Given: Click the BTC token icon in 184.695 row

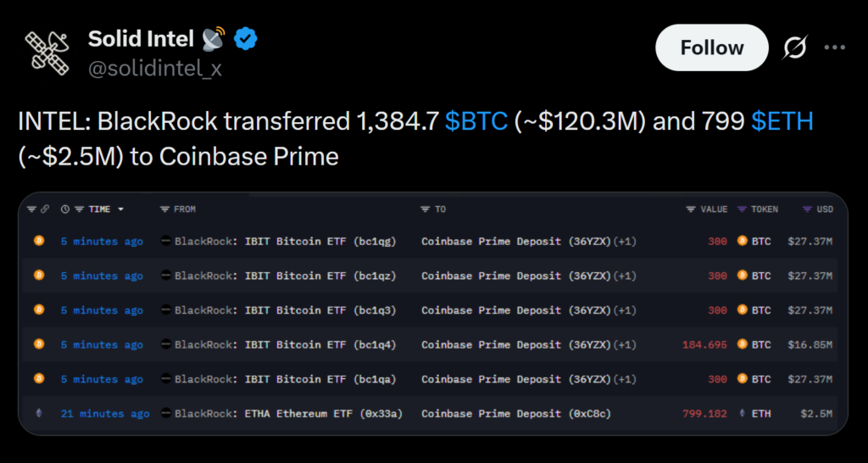Looking at the screenshot, I should [743, 344].
